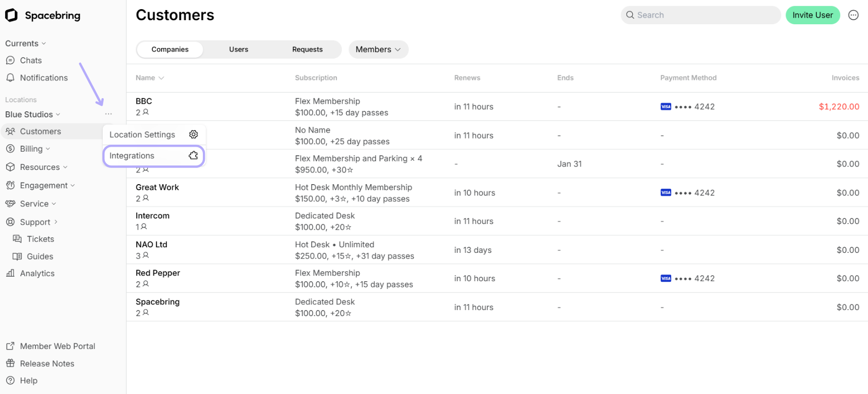Switch to the Users tab
Screen dimensions: 868x394
[x=239, y=50]
